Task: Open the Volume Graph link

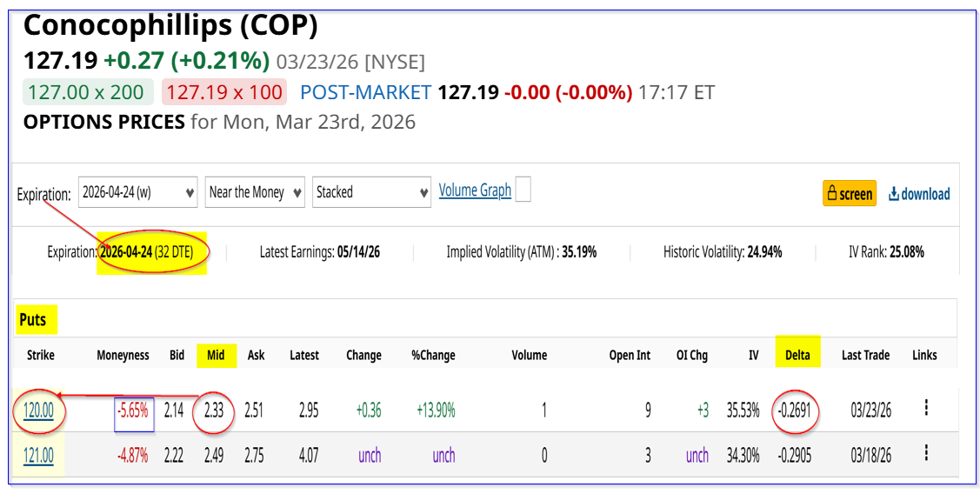Action: (475, 190)
